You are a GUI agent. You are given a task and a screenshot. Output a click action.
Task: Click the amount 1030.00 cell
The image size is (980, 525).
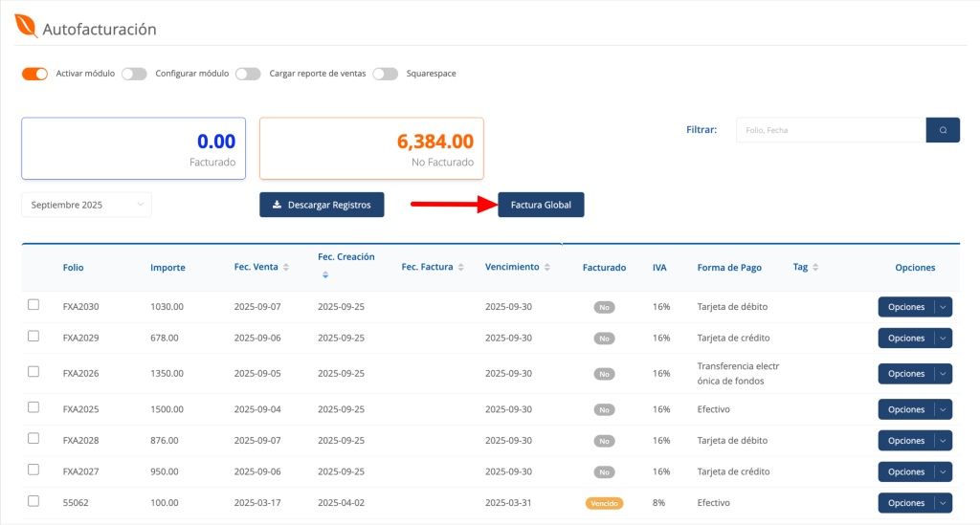click(167, 307)
